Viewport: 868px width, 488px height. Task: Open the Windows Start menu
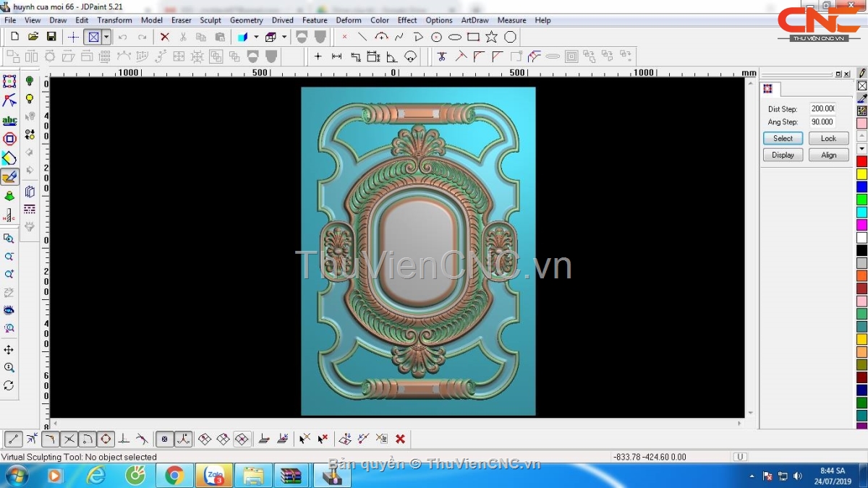tap(16, 476)
